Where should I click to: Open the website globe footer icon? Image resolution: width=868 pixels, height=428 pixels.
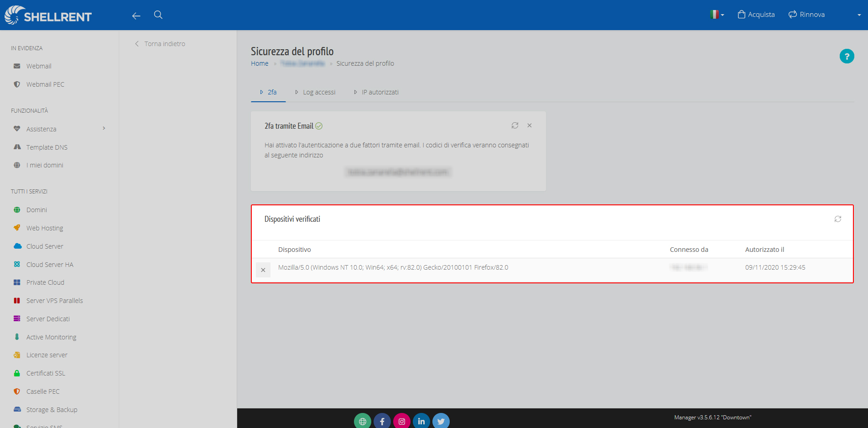(363, 421)
